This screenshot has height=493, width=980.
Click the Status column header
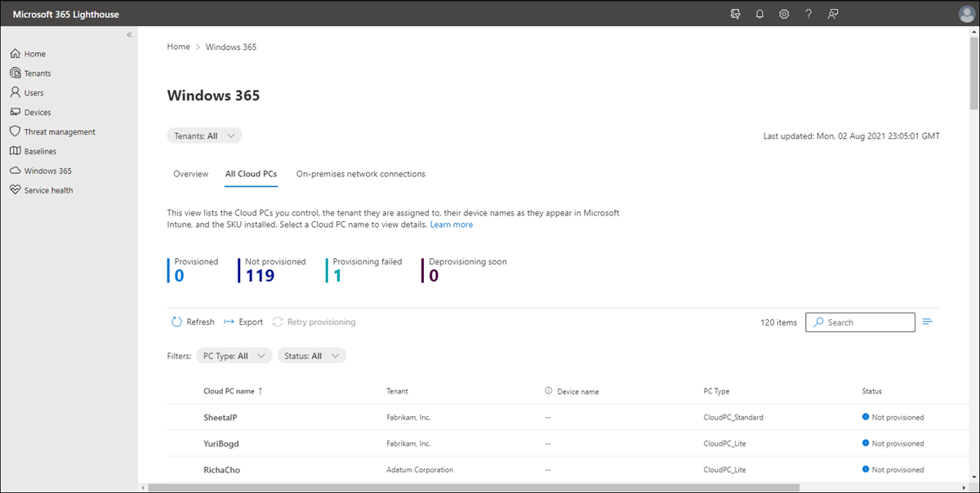click(x=872, y=392)
